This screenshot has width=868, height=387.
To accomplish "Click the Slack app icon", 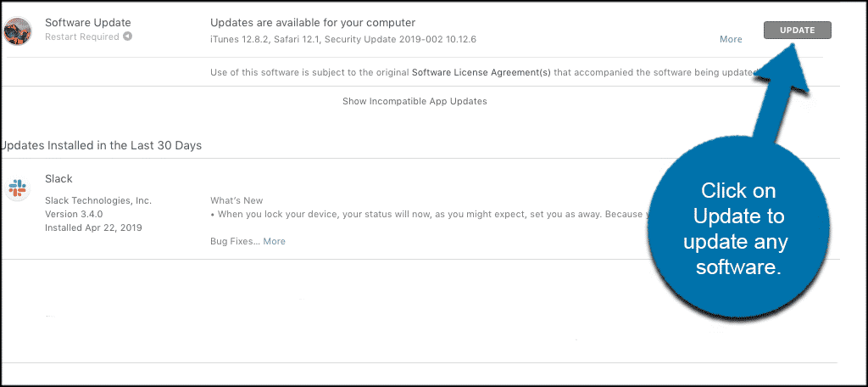I will pos(17,189).
